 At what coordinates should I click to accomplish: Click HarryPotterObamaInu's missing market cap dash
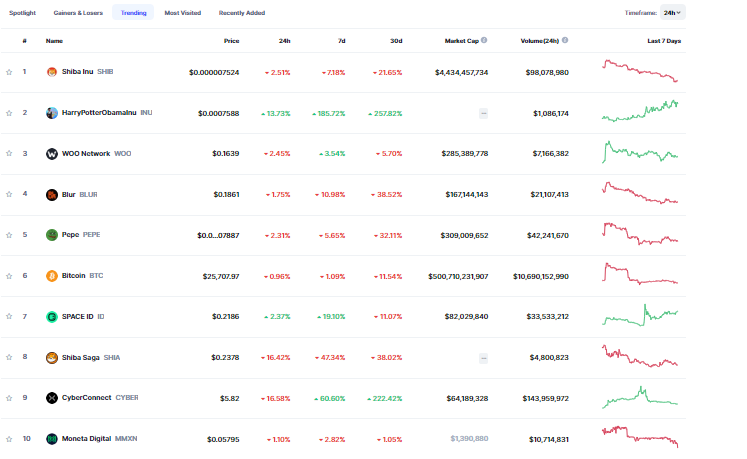click(x=484, y=113)
